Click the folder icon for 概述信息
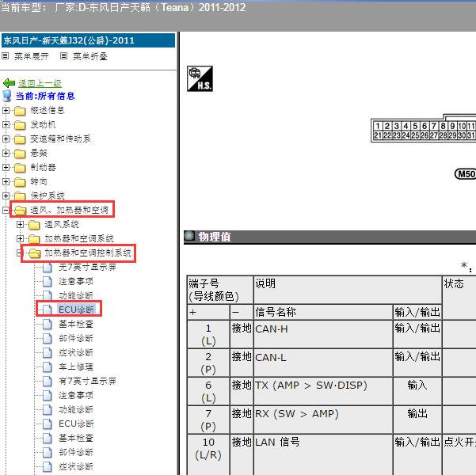The image size is (476, 475). (x=20, y=111)
